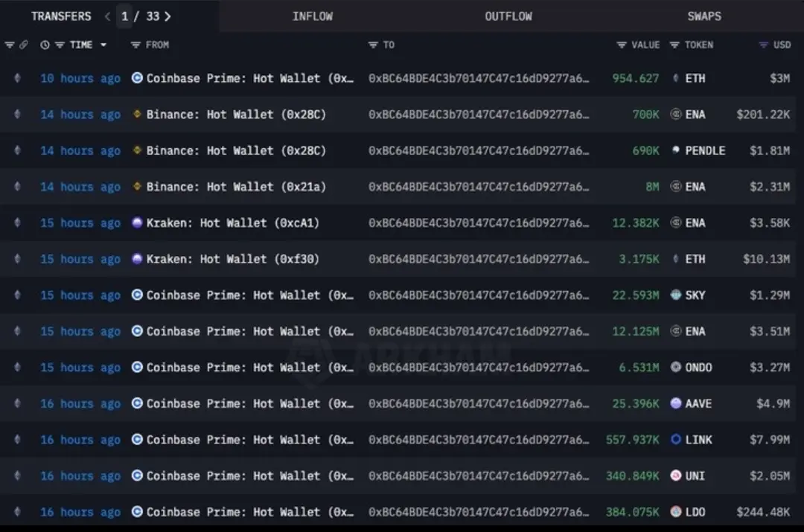Image resolution: width=804 pixels, height=532 pixels.
Task: Expand the TIME sort dropdown arrow
Action: coord(103,45)
